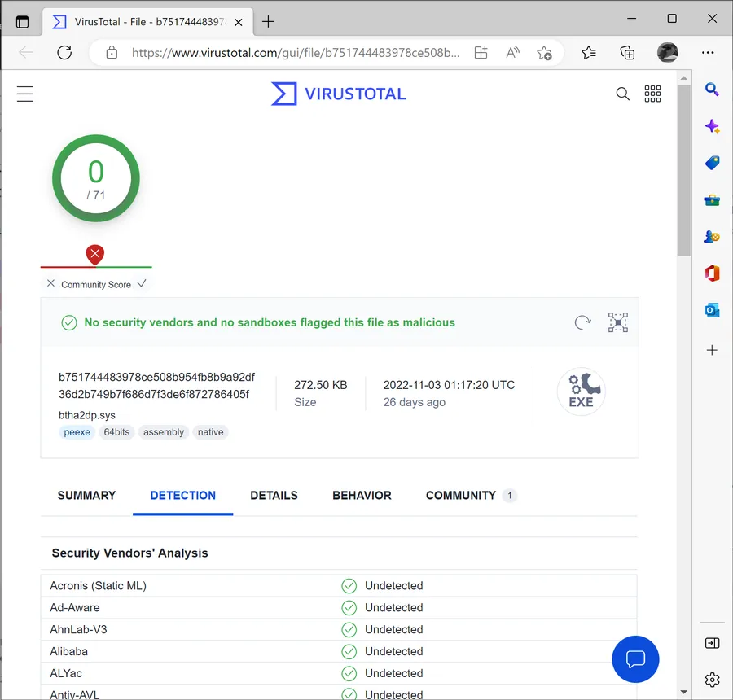Click the Security Vendors' Analysis heading

point(130,553)
